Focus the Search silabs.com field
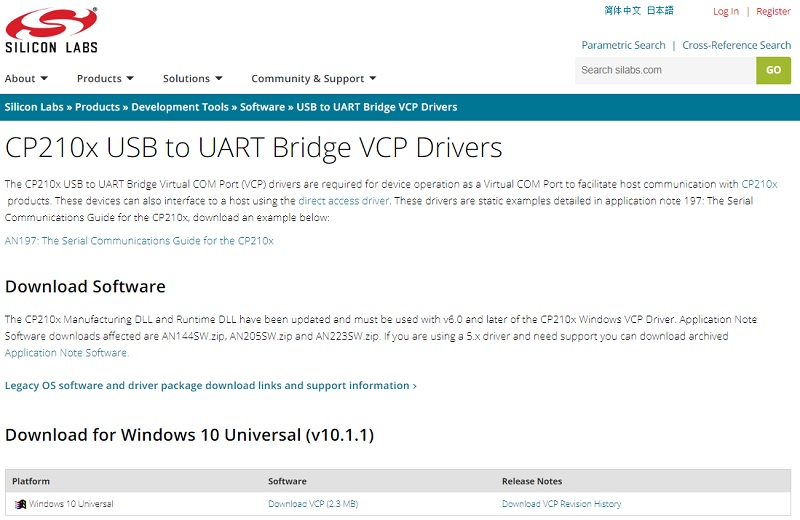The image size is (800, 520). pyautogui.click(x=665, y=70)
